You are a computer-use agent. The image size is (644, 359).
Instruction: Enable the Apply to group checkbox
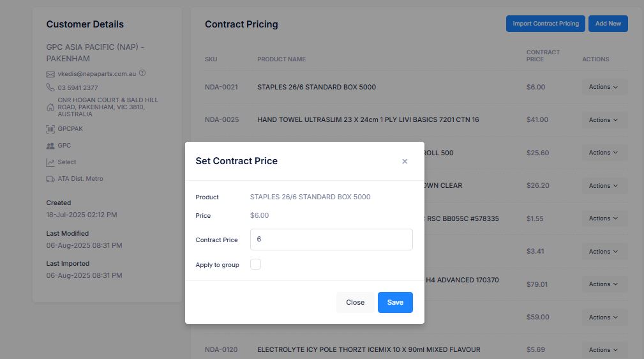(255, 264)
